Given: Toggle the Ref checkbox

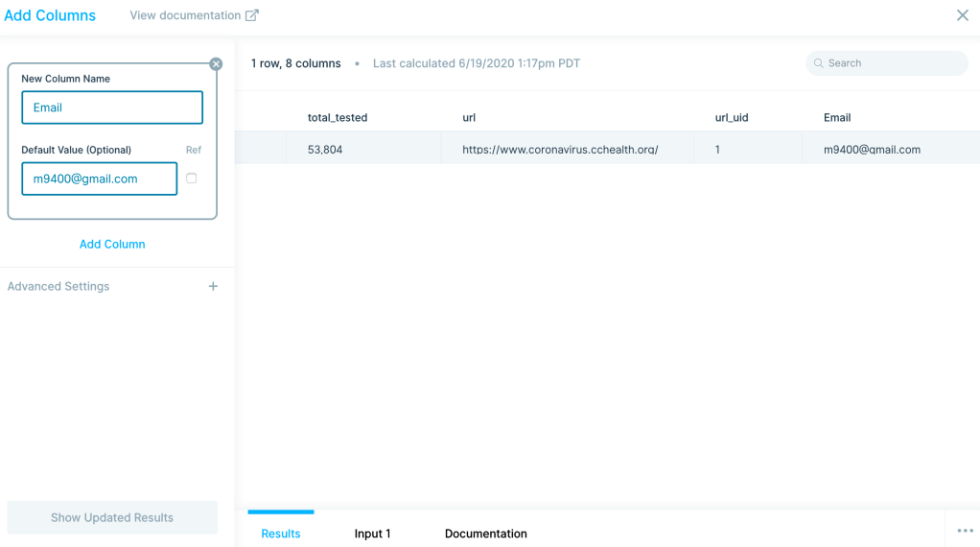Looking at the screenshot, I should [192, 178].
